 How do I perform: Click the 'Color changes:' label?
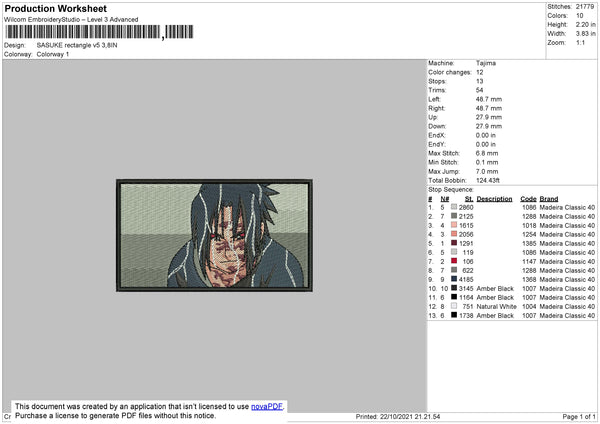(x=450, y=72)
